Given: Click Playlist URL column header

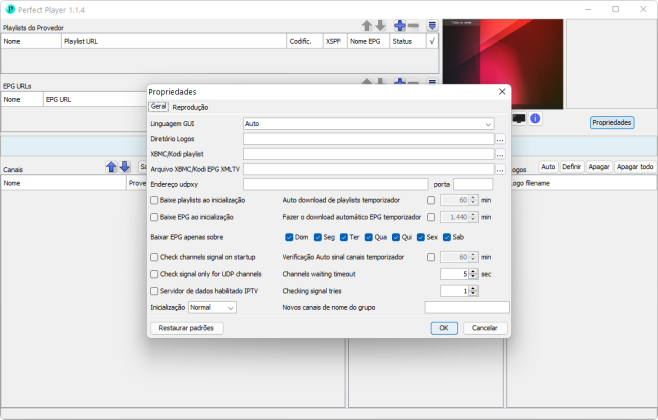Looking at the screenshot, I should tap(174, 41).
